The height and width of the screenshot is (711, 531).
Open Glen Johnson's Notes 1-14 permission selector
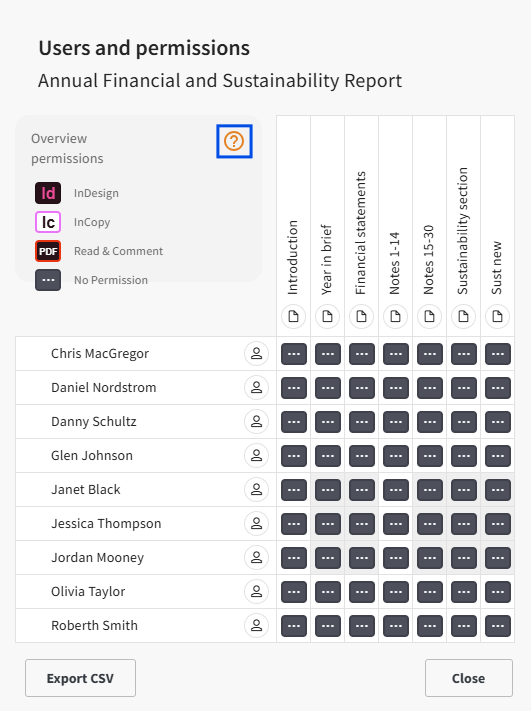(x=396, y=456)
